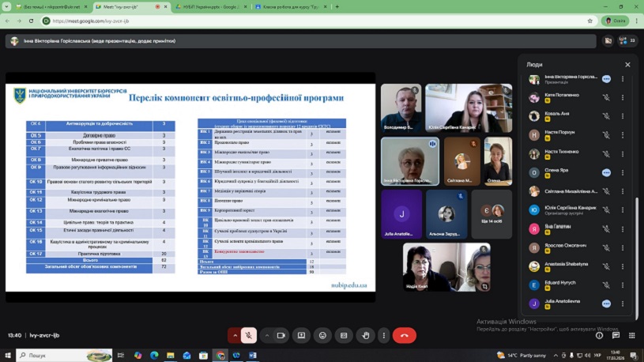Select Альона Заруд... video tile
This screenshot has height=362, width=644.
[446, 214]
